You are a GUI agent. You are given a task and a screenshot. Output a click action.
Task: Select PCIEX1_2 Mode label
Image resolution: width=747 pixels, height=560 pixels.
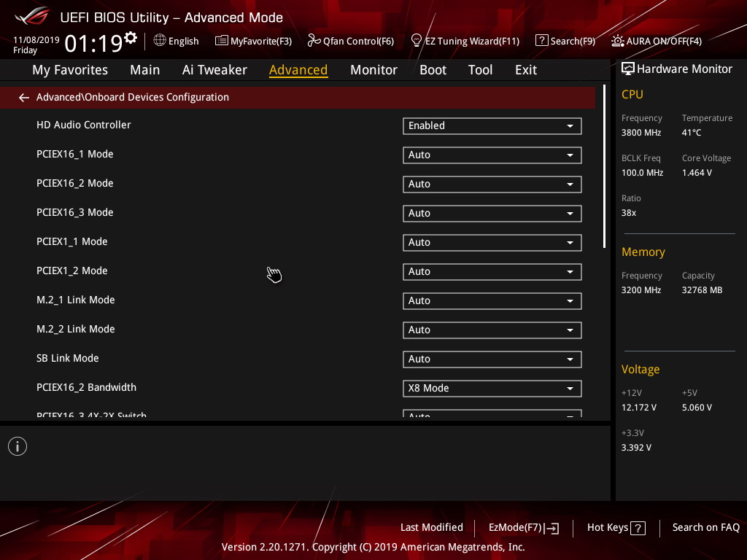pyautogui.click(x=72, y=271)
